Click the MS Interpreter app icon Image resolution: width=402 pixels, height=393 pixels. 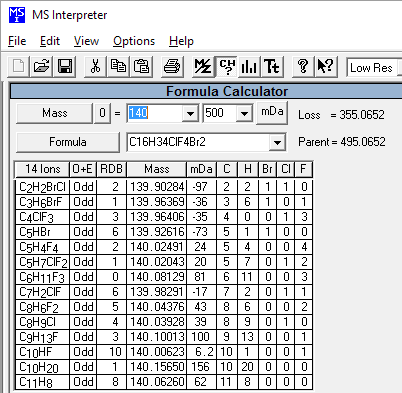[x=17, y=15]
